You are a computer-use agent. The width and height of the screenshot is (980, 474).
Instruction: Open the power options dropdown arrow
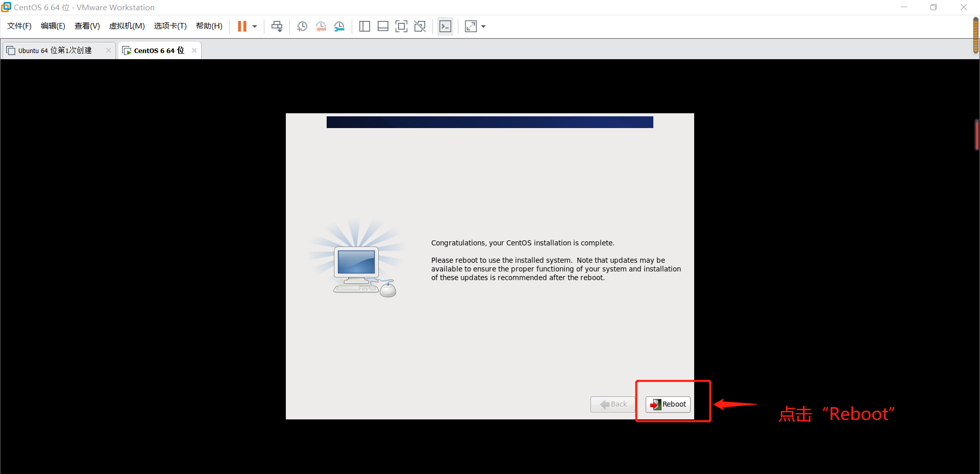[255, 27]
